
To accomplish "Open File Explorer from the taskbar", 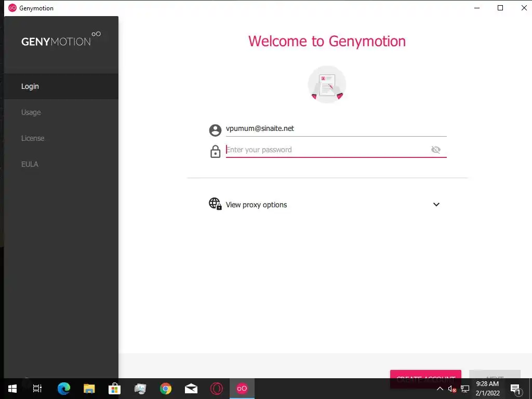I will coord(89,389).
